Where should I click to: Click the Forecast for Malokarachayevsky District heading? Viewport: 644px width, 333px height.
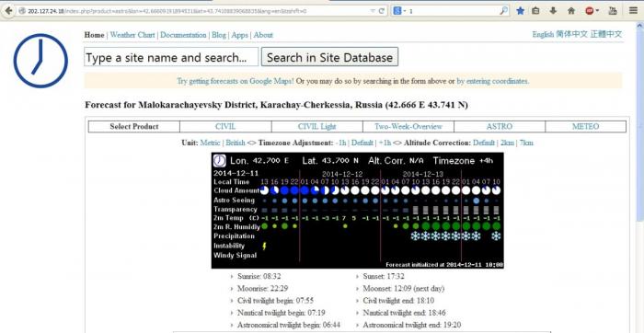pos(276,105)
